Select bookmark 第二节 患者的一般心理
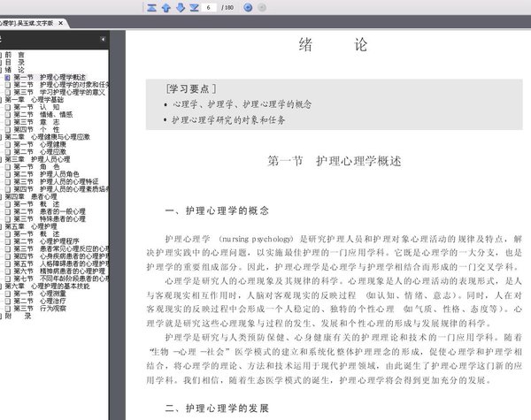Screen dimensions: 531x420 (x=50, y=211)
